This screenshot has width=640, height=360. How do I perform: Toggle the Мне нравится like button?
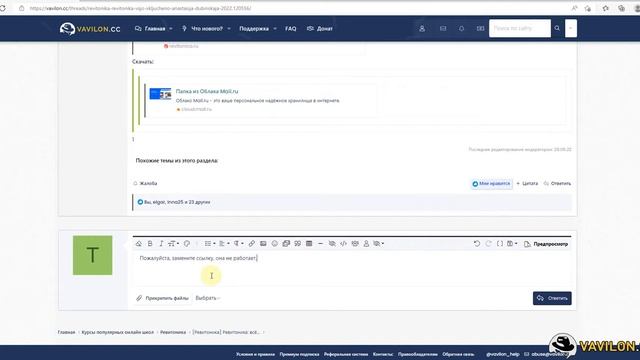tap(491, 184)
